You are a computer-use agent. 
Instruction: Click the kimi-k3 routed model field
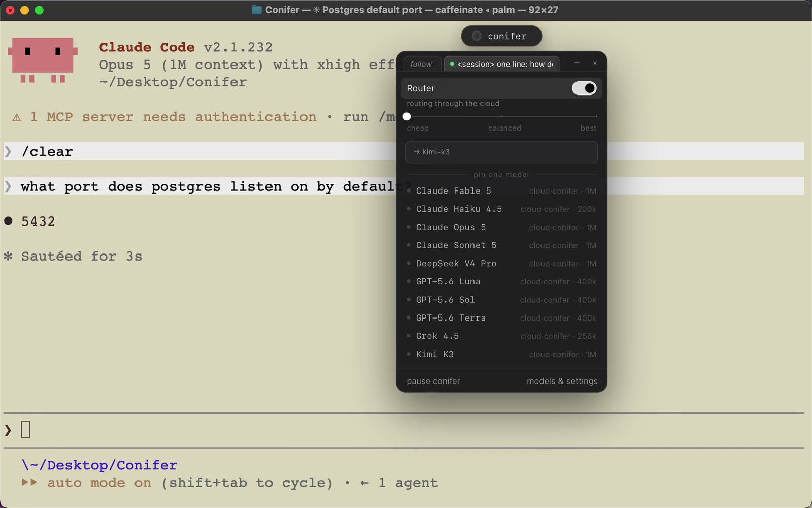[501, 152]
